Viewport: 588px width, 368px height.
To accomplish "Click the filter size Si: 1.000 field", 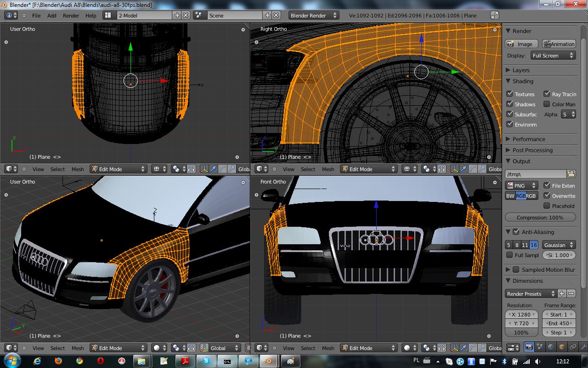I will tap(559, 255).
